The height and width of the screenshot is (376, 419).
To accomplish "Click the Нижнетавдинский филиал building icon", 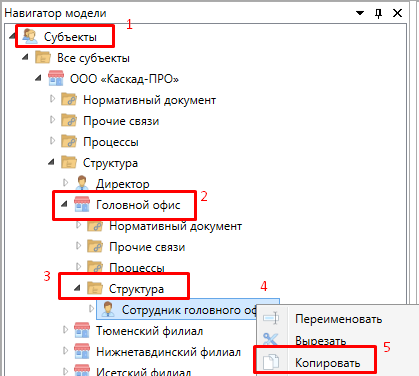I will 82,351.
